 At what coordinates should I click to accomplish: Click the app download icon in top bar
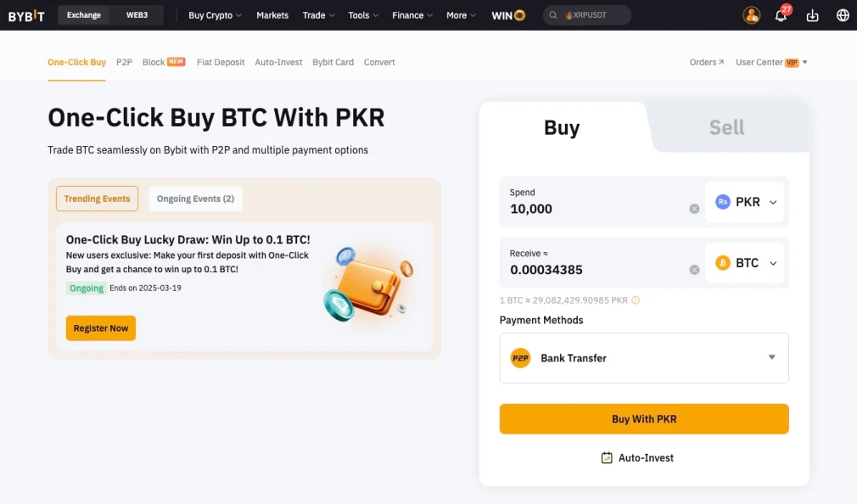pyautogui.click(x=812, y=14)
